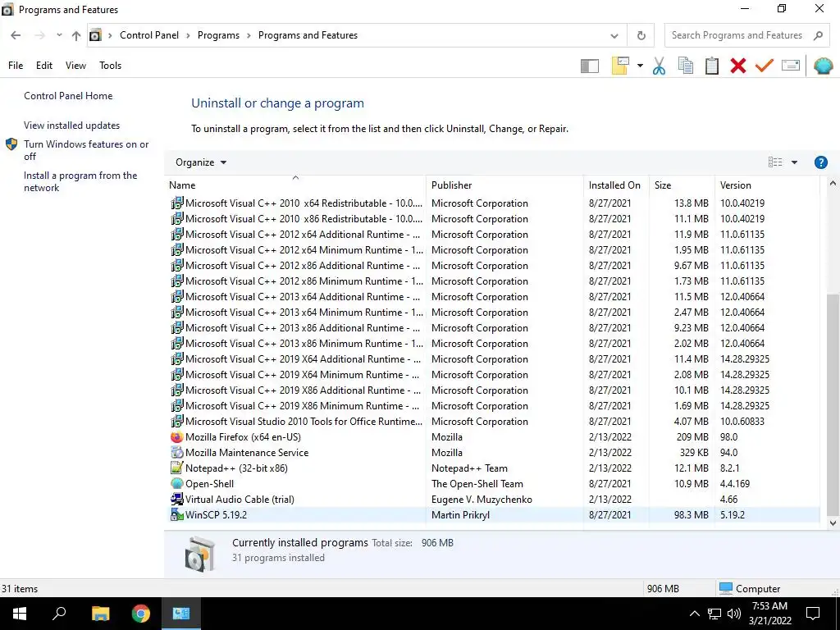Click the vertical scrollbar thumb of program list
The width and height of the screenshot is (840, 630).
click(x=833, y=404)
